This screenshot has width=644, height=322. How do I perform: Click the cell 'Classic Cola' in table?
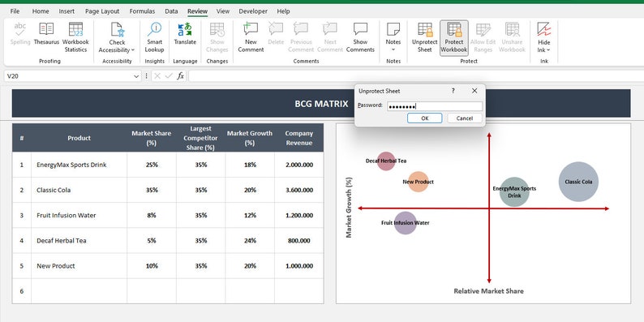point(79,190)
